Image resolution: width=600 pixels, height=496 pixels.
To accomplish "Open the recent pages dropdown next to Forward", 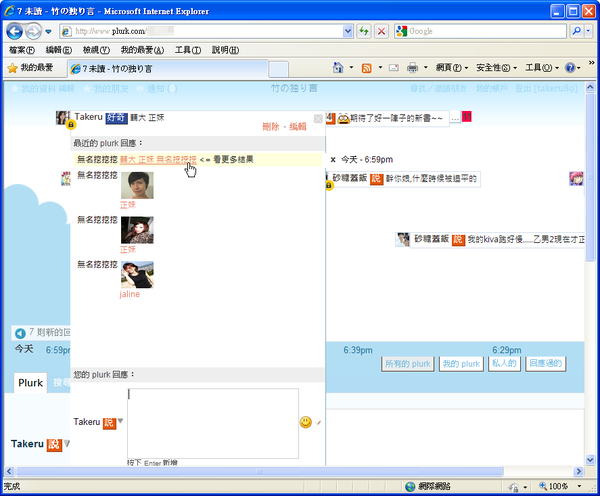I will click(48, 31).
